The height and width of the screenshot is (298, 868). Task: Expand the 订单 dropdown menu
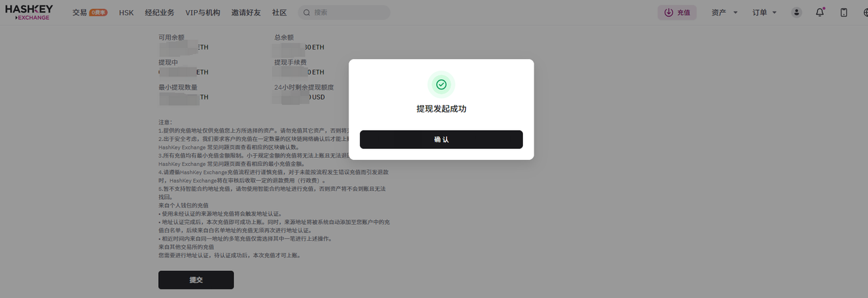764,13
